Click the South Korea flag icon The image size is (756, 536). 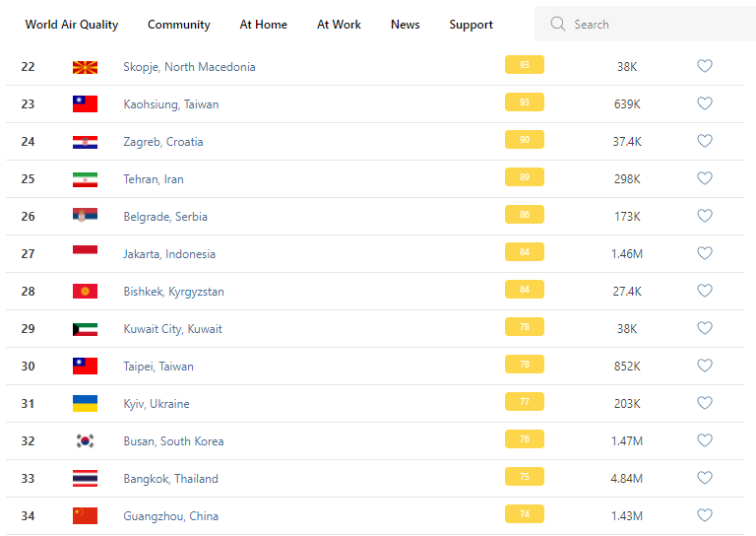[85, 440]
